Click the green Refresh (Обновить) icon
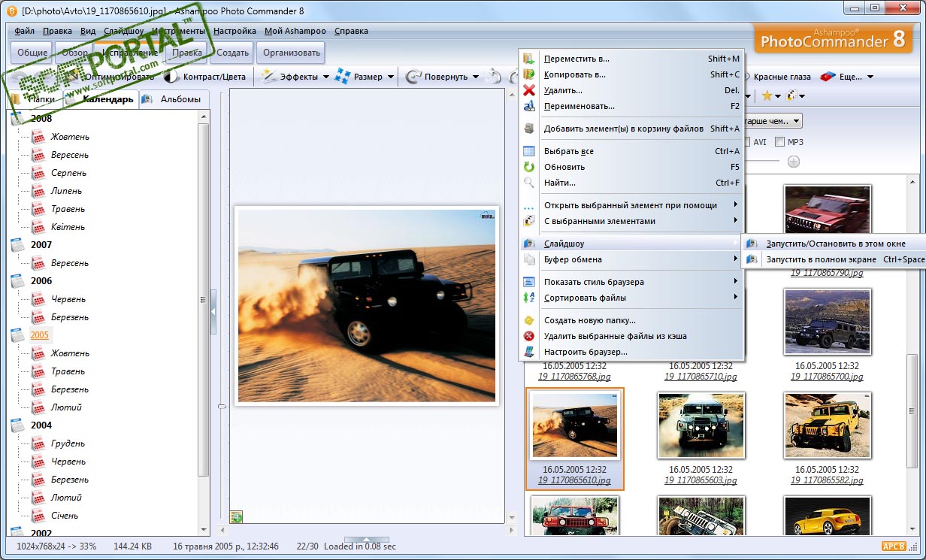The height and width of the screenshot is (560, 926). point(529,167)
